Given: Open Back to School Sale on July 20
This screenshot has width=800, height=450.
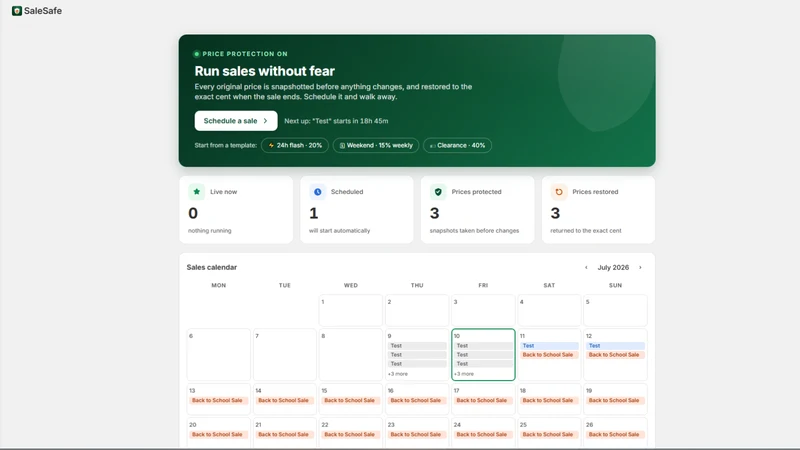Looking at the screenshot, I should pos(218,435).
